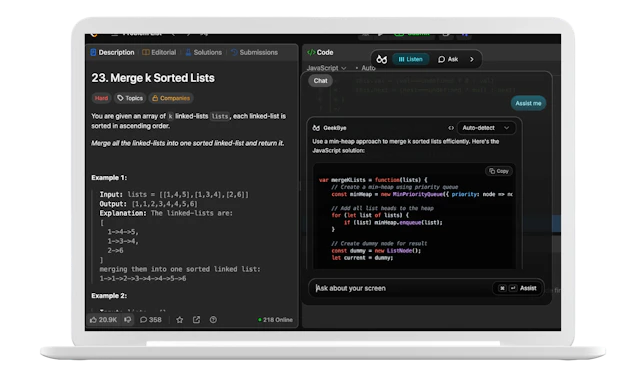Click the Assist submit button

[x=517, y=288]
